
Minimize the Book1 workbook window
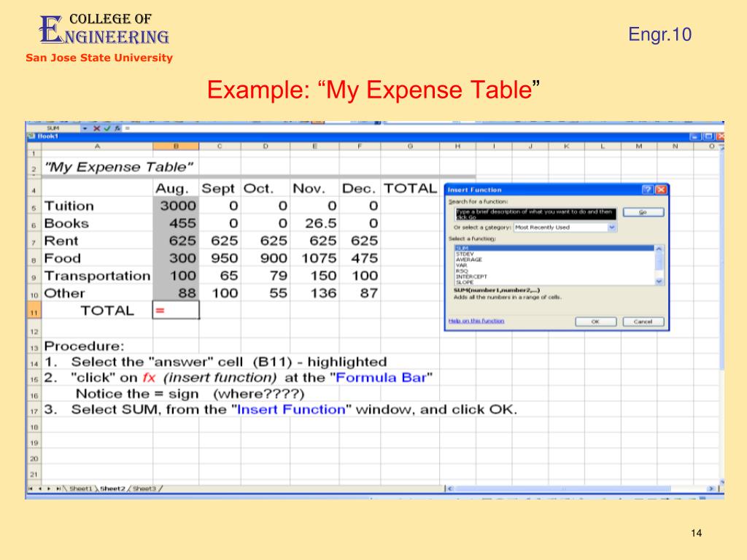coord(695,136)
